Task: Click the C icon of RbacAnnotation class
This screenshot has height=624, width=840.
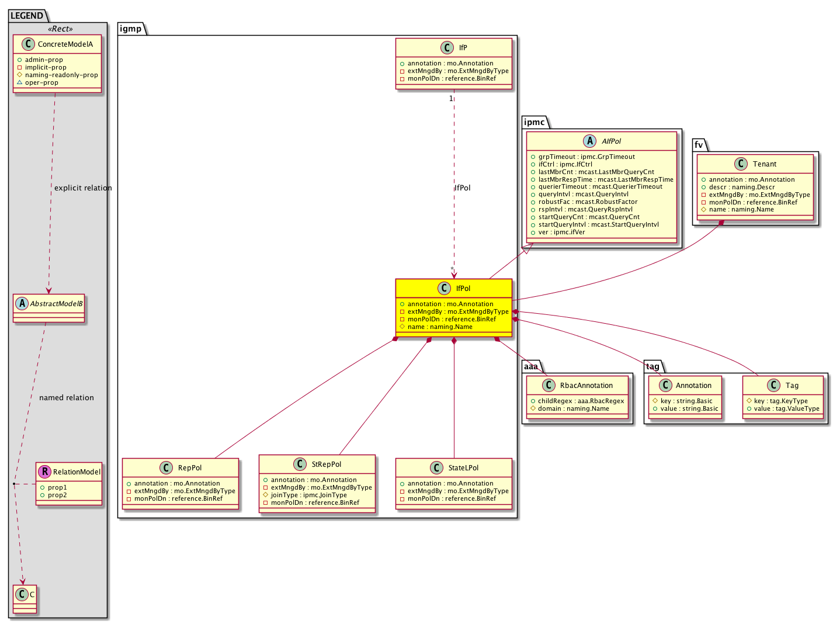Action: pyautogui.click(x=548, y=386)
